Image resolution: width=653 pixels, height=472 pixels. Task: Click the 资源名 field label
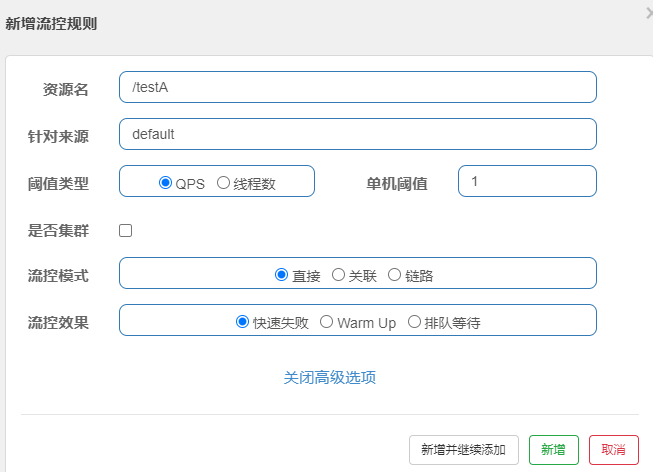[65, 90]
